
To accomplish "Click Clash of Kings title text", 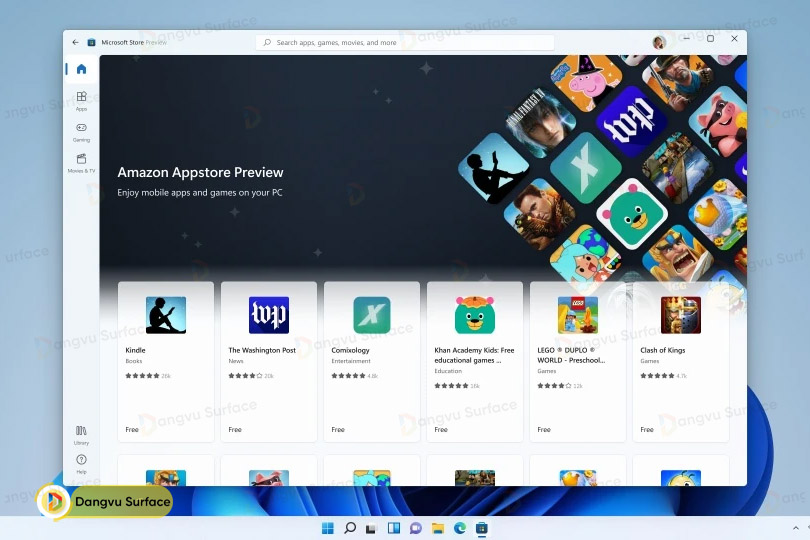I will pos(663,350).
